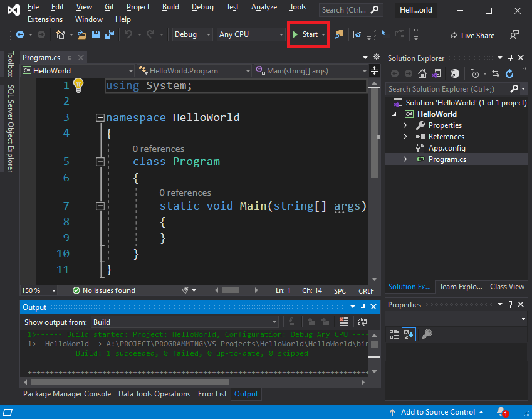Collapse the namespace HelloWorld code block
The width and height of the screenshot is (532, 419).
[x=99, y=117]
